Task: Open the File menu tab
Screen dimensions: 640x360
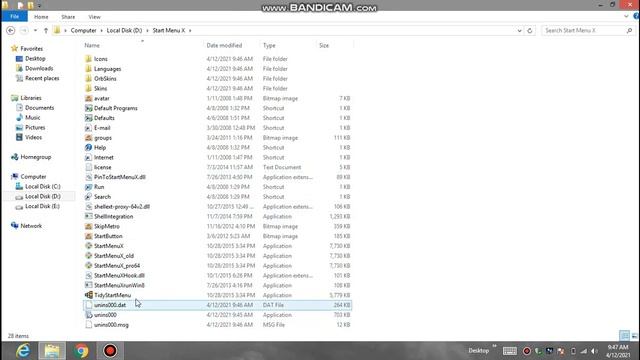Action: coord(15,17)
